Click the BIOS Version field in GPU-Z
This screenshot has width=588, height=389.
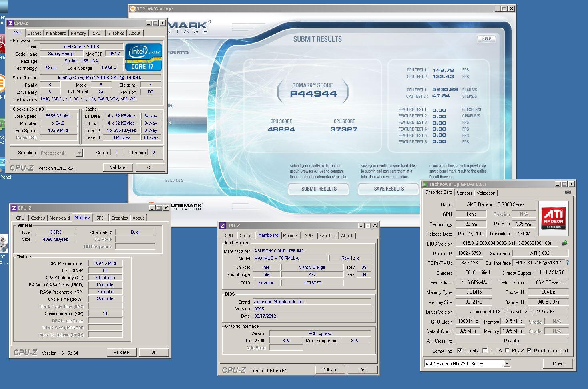pos(507,243)
